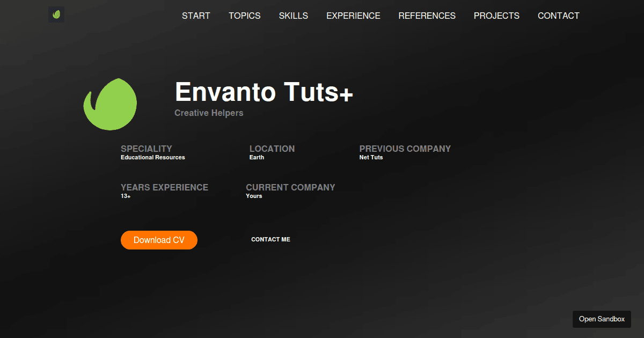
Task: Select SKILLS from the navigation bar
Action: 293,16
